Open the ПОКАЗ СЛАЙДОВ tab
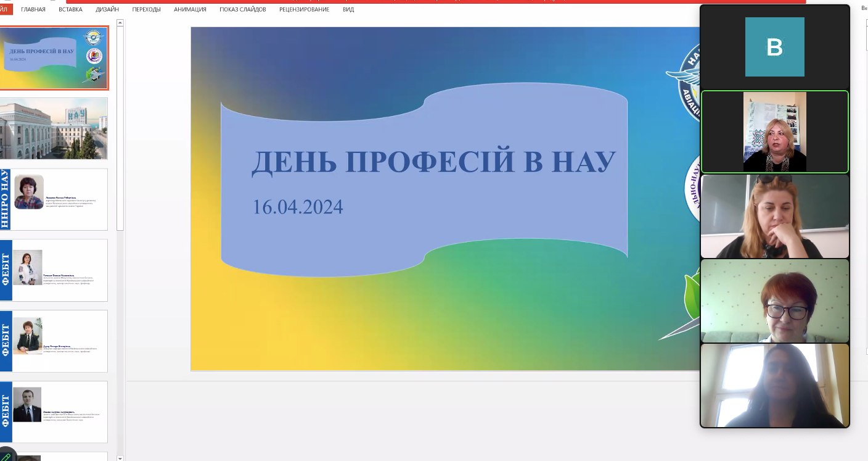This screenshot has width=868, height=461. (x=242, y=9)
